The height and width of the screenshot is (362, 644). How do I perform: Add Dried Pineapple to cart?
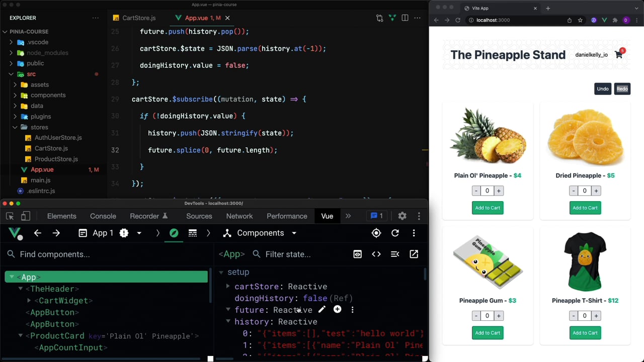click(585, 208)
